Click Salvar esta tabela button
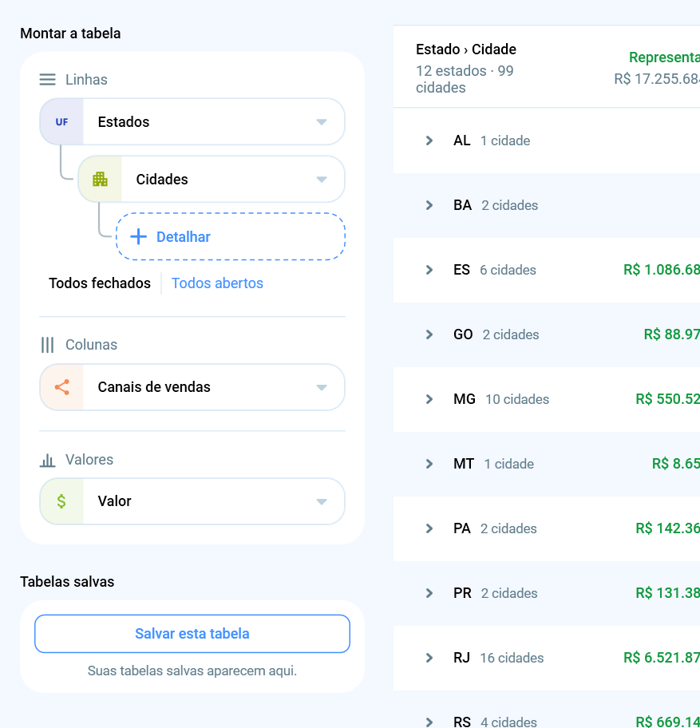700x728 pixels. [x=192, y=634]
